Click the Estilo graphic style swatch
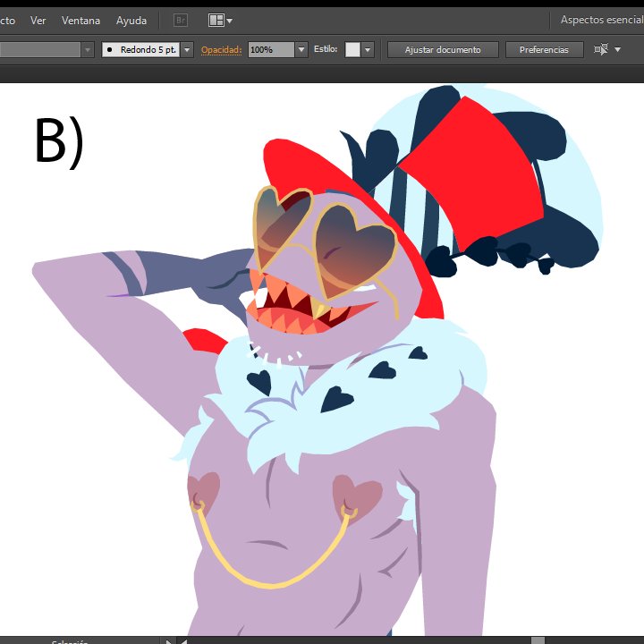This screenshot has height=644, width=644. (352, 50)
